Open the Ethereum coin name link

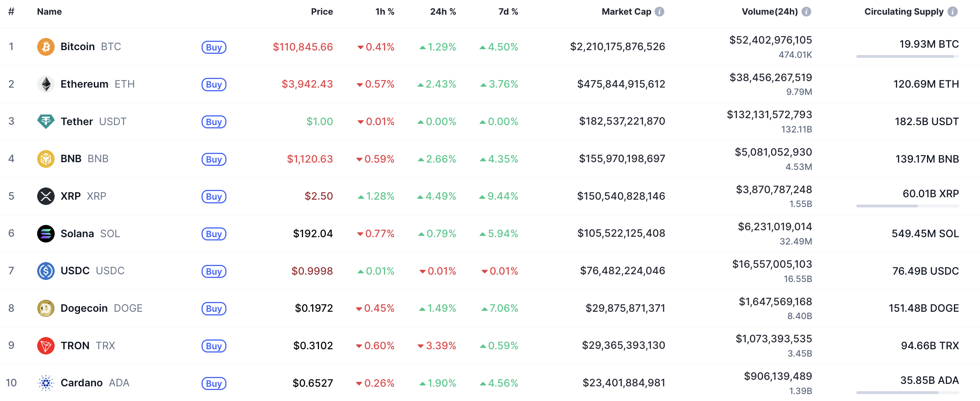84,84
